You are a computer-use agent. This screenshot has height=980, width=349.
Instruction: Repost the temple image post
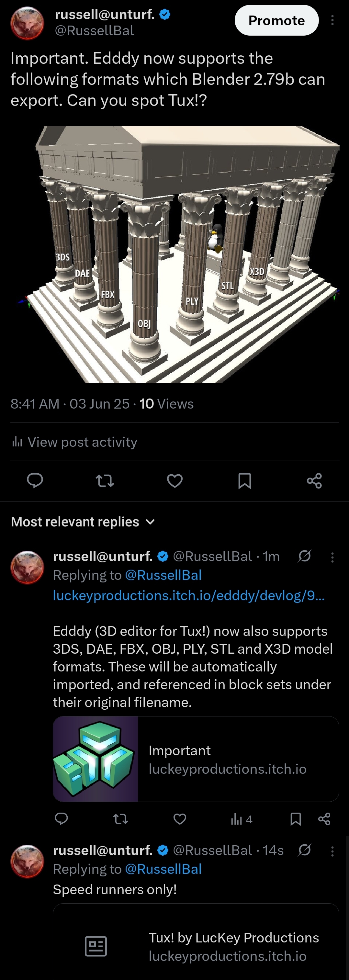tap(104, 480)
